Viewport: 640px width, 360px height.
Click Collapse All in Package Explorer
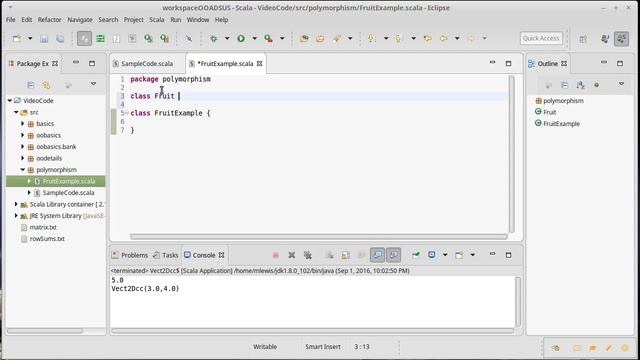31,84
